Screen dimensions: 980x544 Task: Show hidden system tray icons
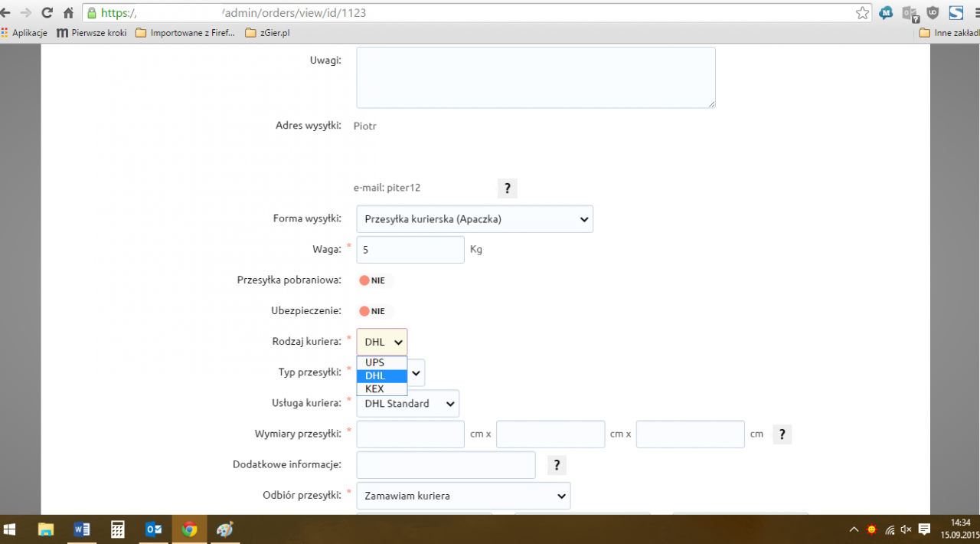tap(854, 529)
